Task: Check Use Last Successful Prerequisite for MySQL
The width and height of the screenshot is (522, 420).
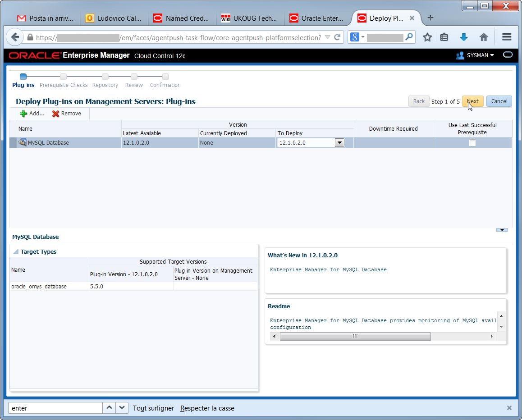Action: (x=472, y=143)
